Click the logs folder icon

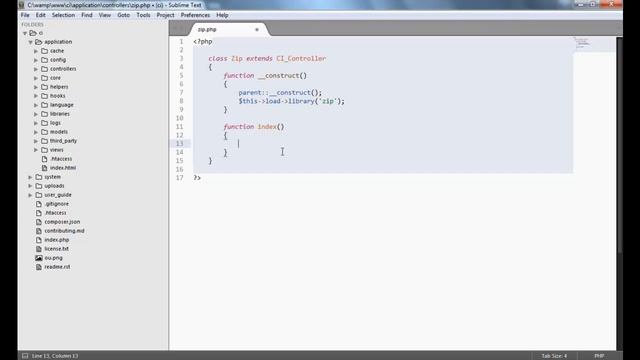tap(44, 123)
